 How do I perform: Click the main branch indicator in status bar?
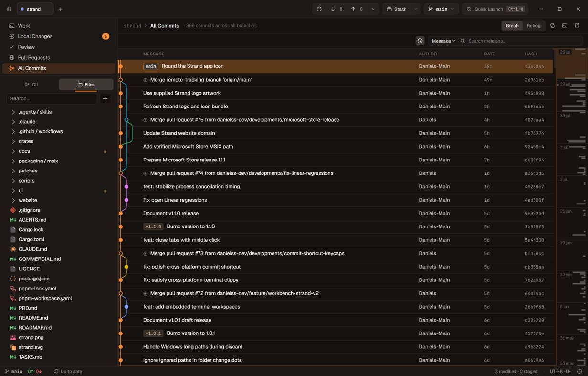pos(13,371)
